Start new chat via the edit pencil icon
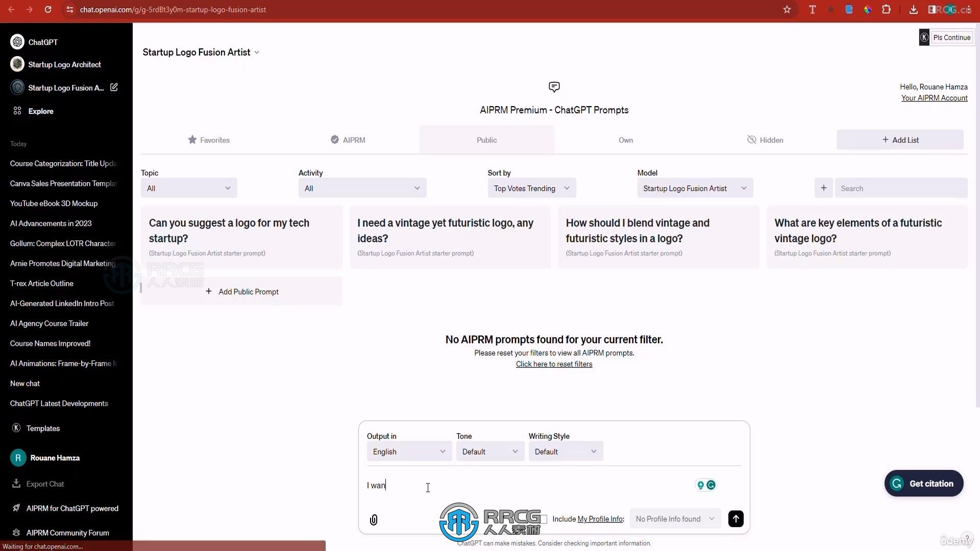This screenshot has height=551, width=980. (x=114, y=87)
